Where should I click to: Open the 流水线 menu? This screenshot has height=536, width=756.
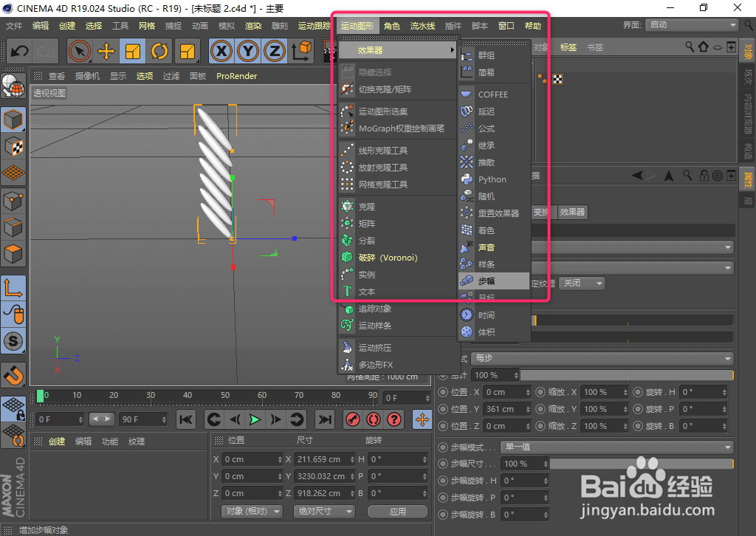[x=422, y=26]
